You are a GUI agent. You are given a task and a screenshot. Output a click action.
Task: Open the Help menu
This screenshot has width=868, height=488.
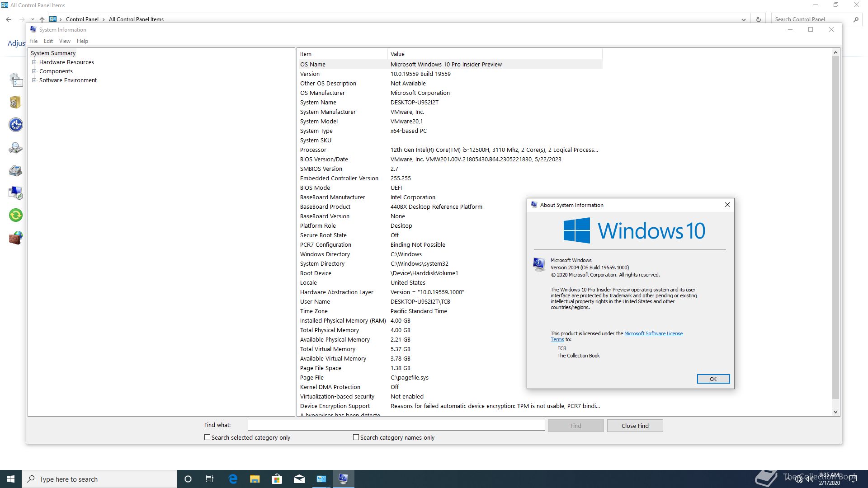(x=82, y=41)
